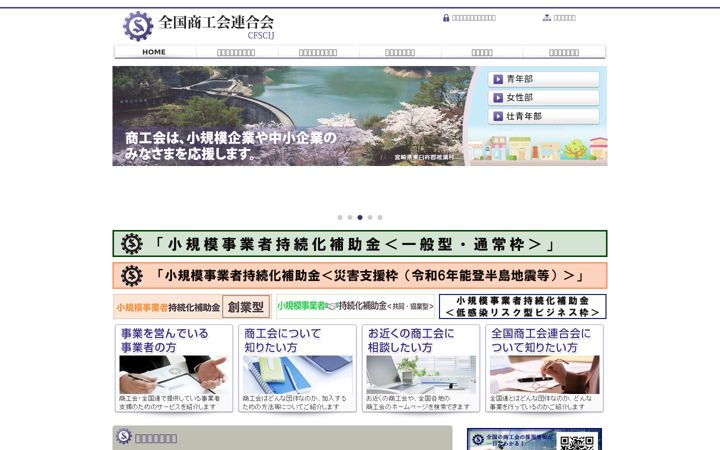Open the 創業型 subsidy banner

point(192,307)
